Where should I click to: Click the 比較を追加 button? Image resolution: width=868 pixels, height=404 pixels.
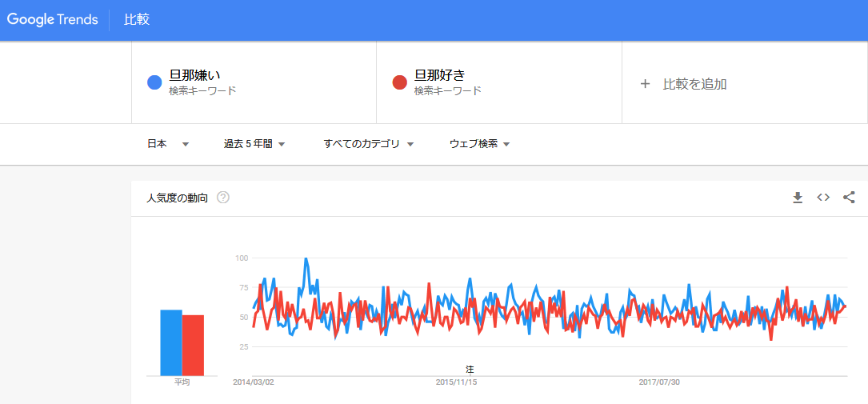tap(694, 83)
